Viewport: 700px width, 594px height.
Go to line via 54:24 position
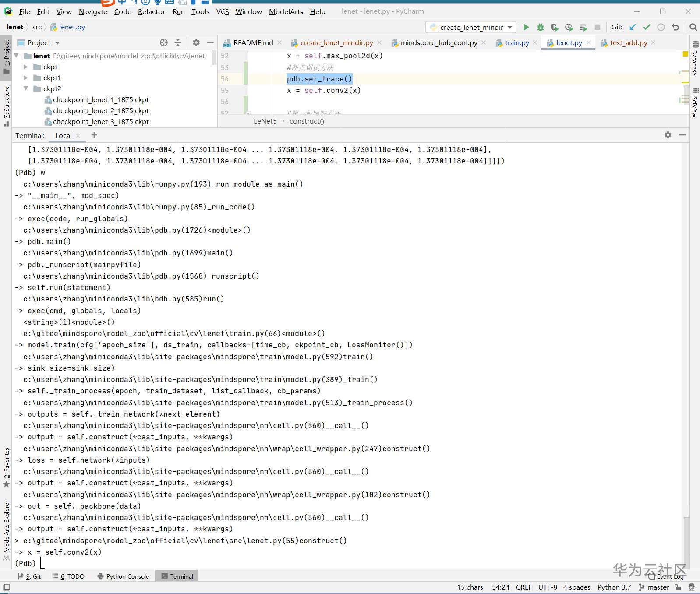pyautogui.click(x=501, y=587)
